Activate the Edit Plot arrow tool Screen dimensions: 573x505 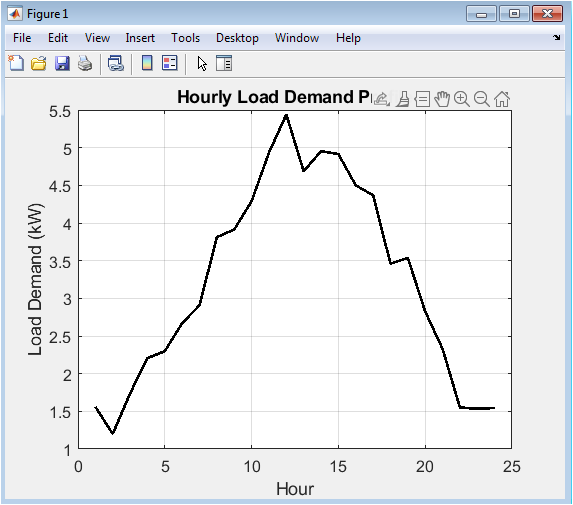click(x=202, y=64)
